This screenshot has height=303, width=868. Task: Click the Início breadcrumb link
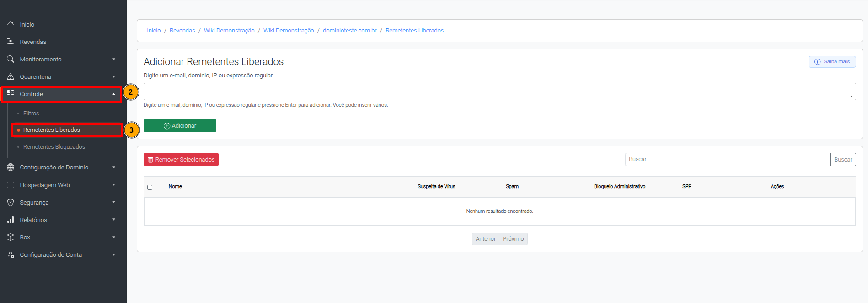pos(154,31)
